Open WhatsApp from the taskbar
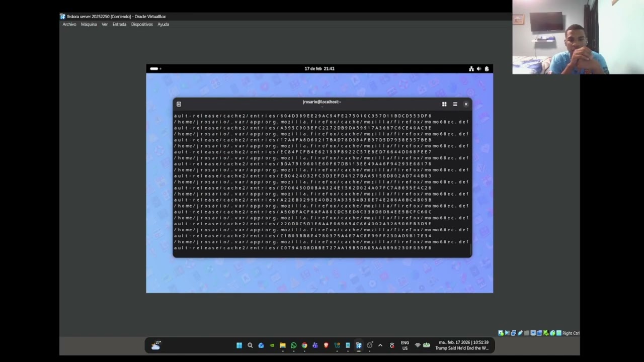The image size is (644, 362). pos(294,345)
